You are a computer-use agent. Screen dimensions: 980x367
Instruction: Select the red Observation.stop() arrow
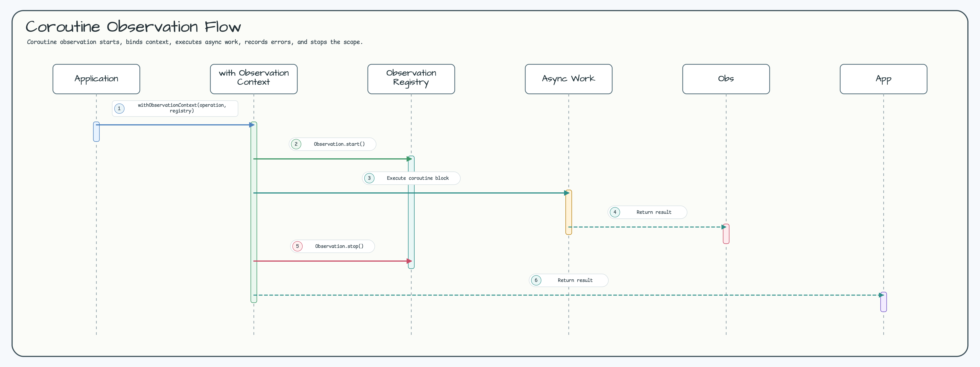(333, 261)
